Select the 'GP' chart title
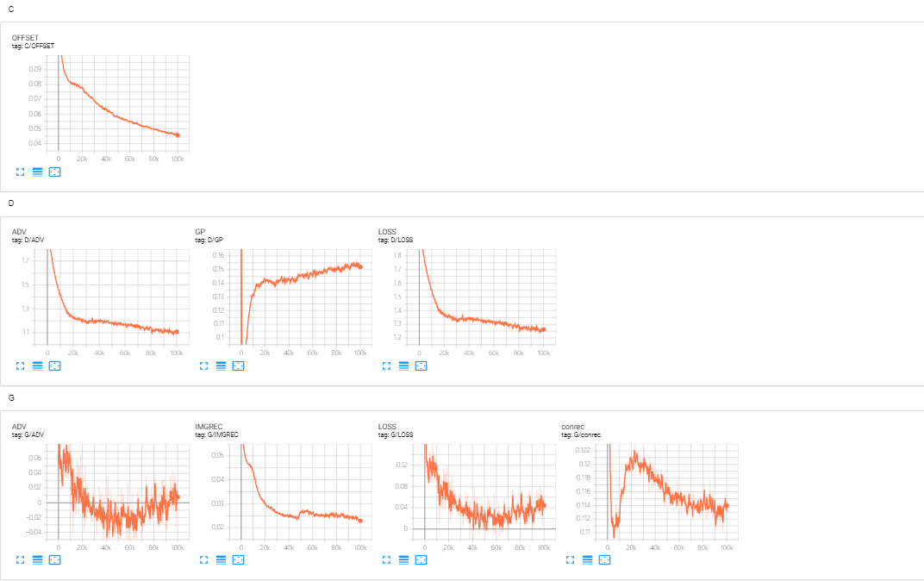This screenshot has width=924, height=581. [200, 232]
